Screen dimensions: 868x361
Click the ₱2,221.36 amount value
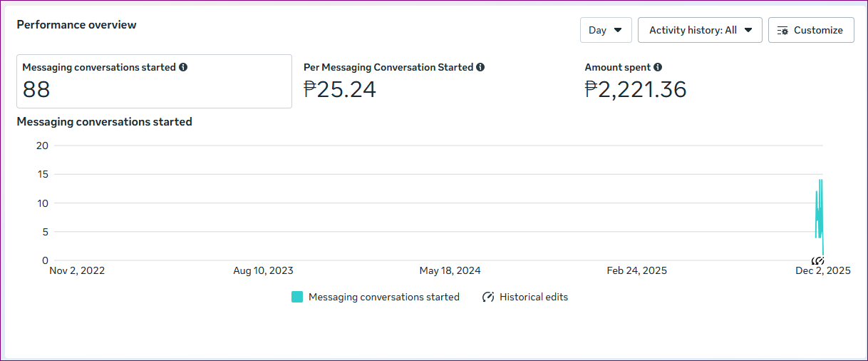point(635,89)
